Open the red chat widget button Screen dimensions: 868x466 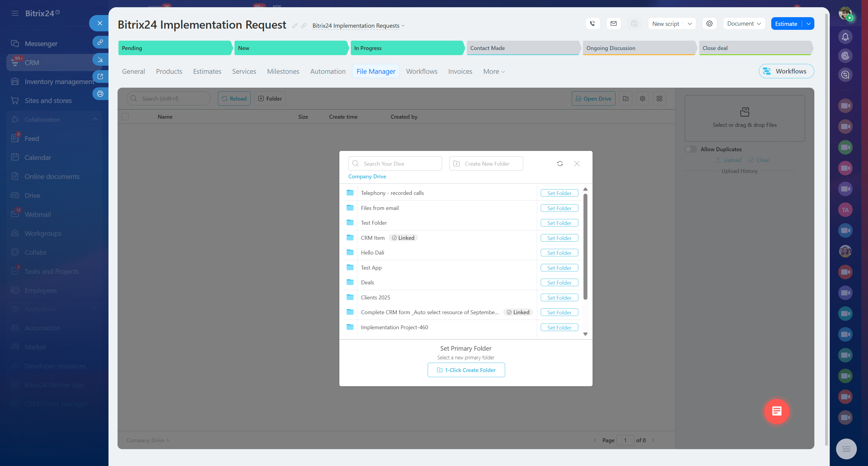(776, 411)
